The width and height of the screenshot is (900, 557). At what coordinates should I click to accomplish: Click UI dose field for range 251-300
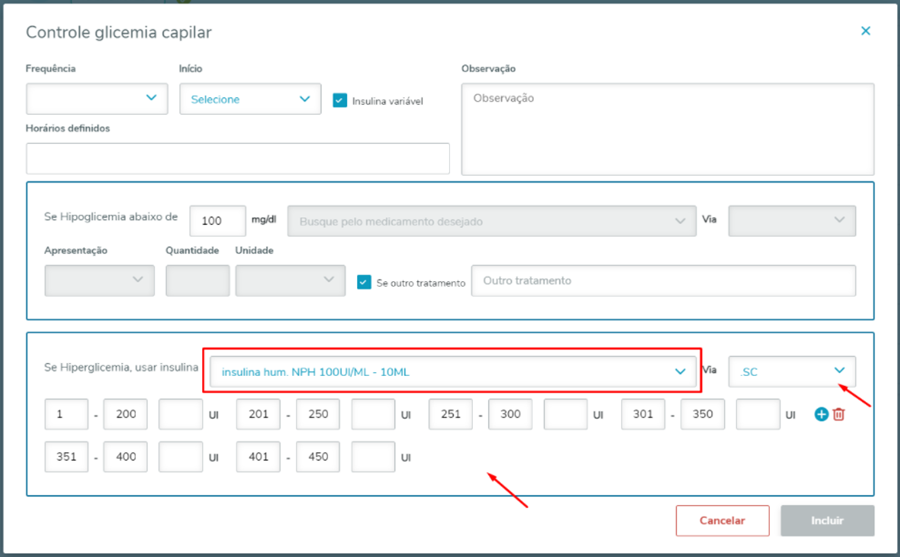[x=565, y=414]
